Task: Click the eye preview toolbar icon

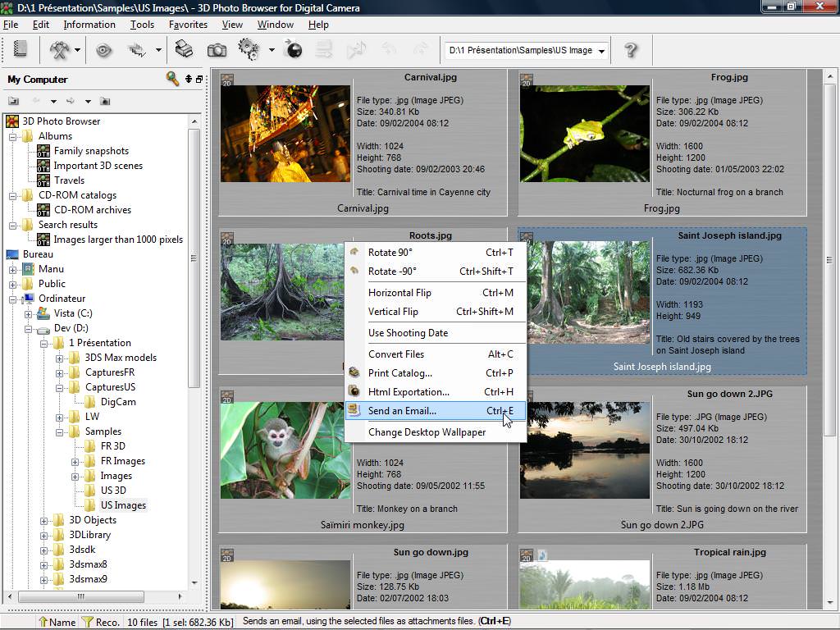Action: click(103, 50)
